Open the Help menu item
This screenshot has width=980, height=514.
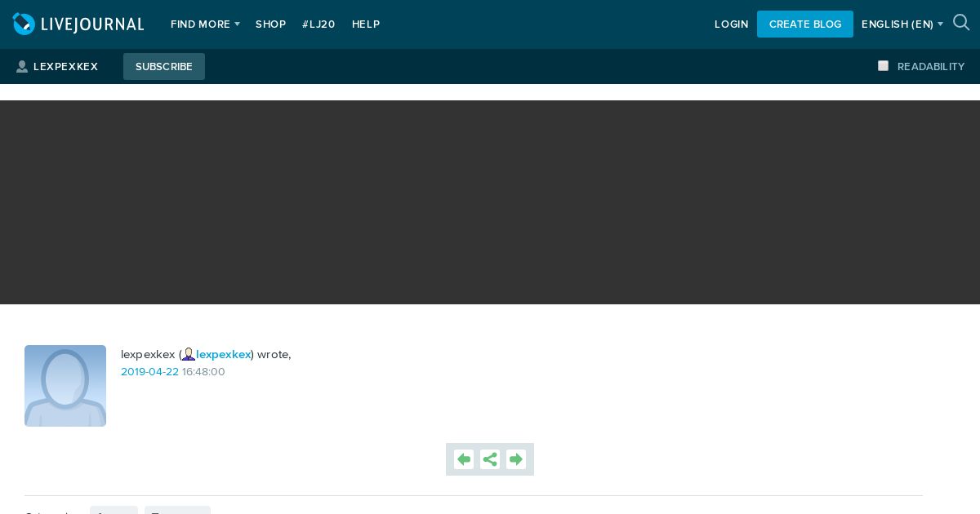366,24
